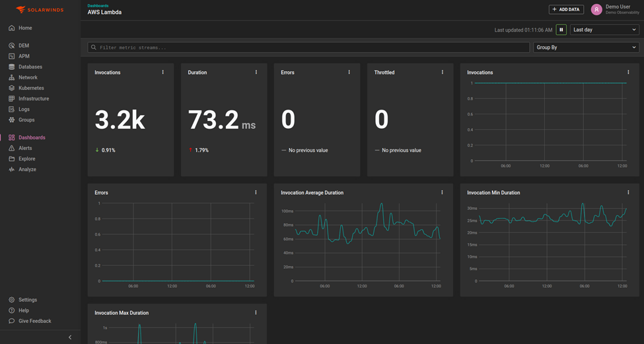Open Invocations value card options menu
The width and height of the screenshot is (644, 344).
tap(163, 72)
